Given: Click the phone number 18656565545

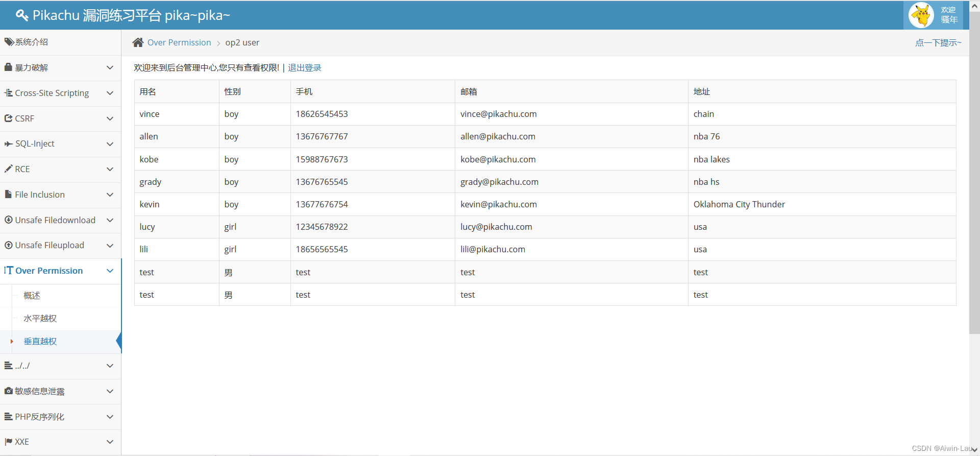Looking at the screenshot, I should point(322,249).
